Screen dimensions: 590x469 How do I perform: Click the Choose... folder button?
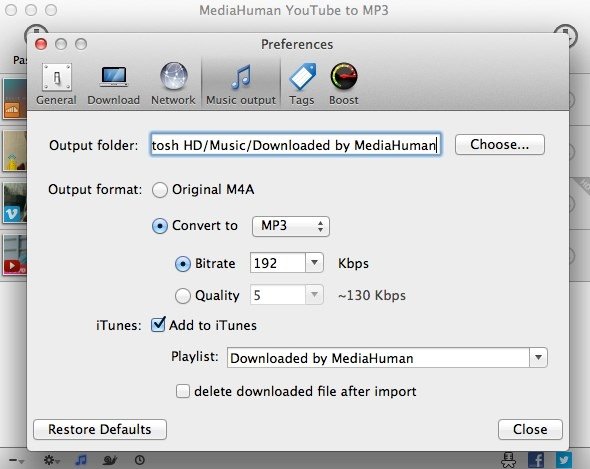tap(499, 145)
